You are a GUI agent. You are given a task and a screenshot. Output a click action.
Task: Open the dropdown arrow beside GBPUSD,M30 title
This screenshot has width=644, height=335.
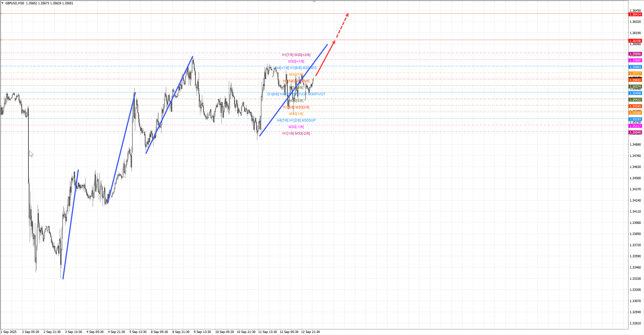[3, 3]
